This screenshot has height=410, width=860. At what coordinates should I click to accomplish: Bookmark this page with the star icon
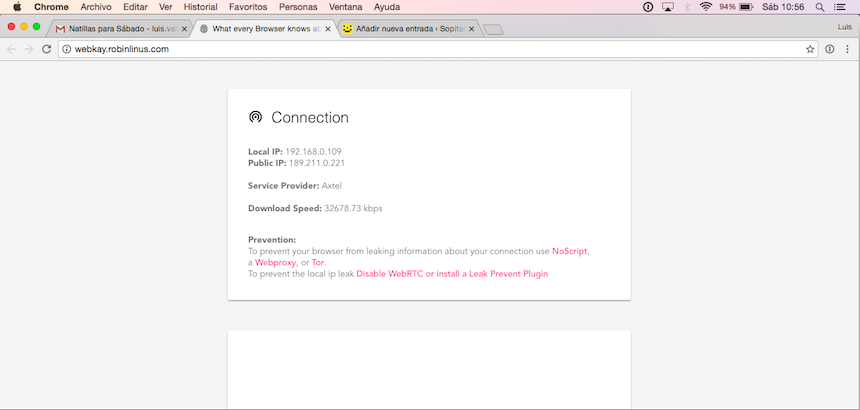810,48
